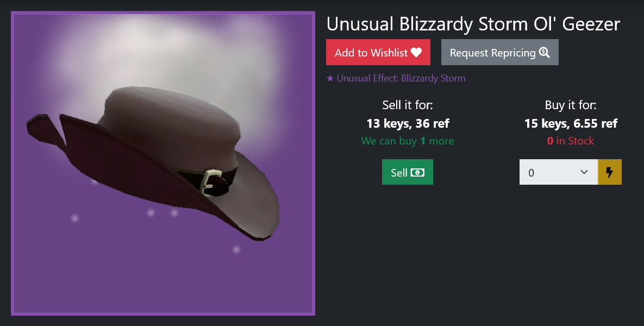
Task: Open the buy quantity selector showing 0
Action: coord(559,172)
